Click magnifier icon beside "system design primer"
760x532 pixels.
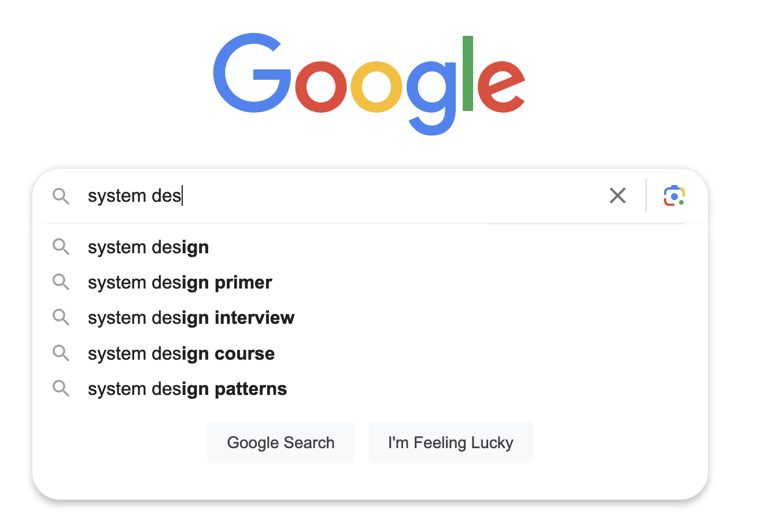(61, 282)
